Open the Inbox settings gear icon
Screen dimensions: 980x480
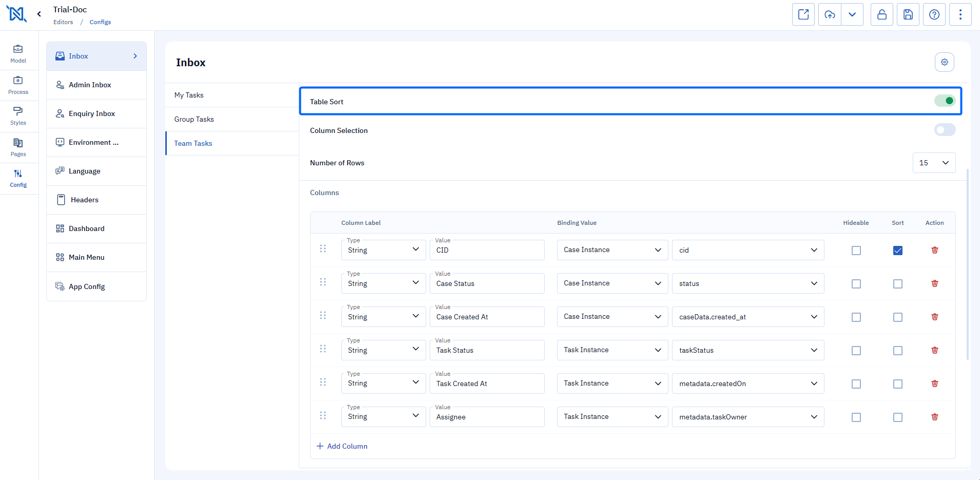(944, 62)
